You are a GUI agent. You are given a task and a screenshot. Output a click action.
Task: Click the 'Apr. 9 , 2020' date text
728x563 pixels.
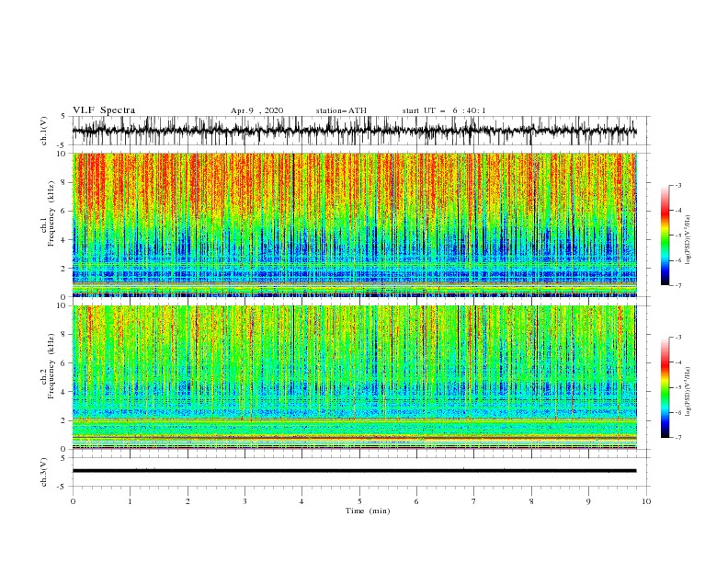pos(256,110)
